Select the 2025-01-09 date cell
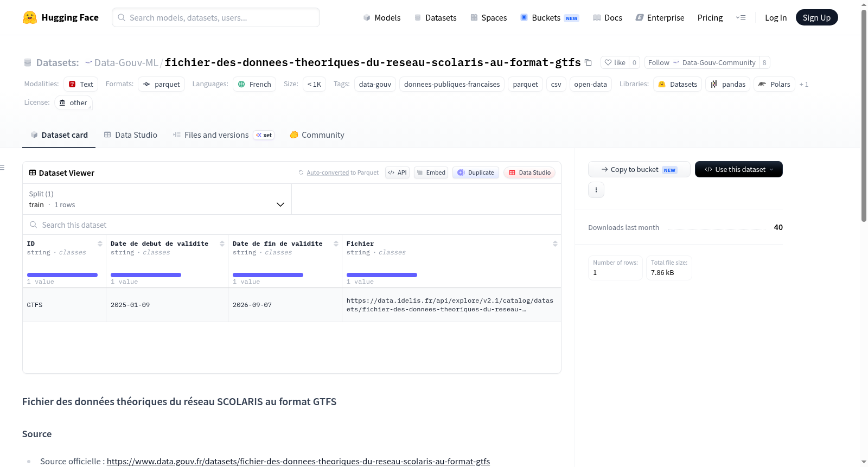 167,305
